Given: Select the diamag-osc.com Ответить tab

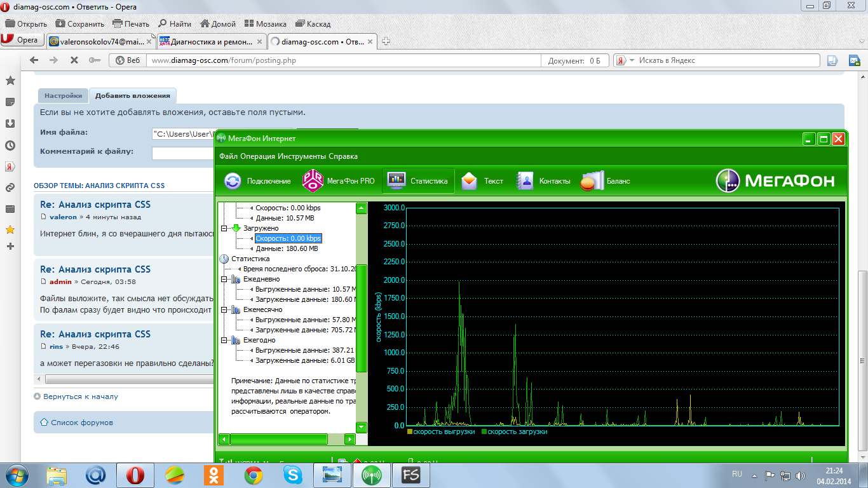Looking at the screenshot, I should pyautogui.click(x=322, y=41).
